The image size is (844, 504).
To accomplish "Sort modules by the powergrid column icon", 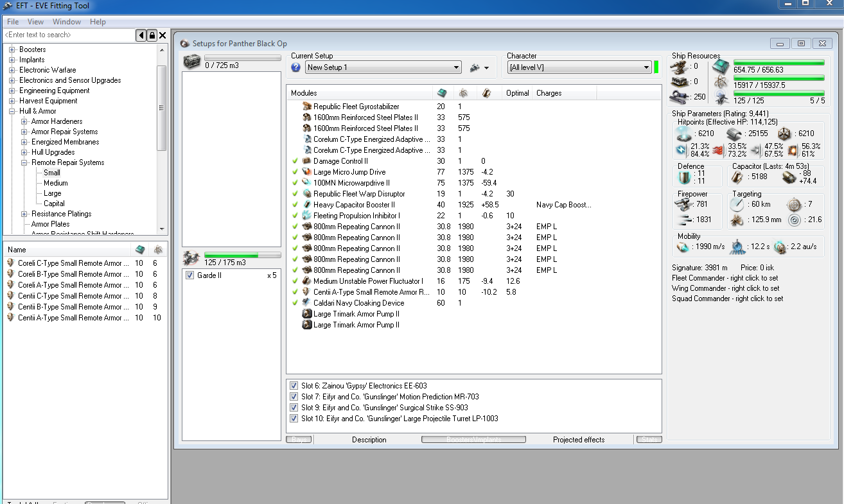I will coord(464,93).
